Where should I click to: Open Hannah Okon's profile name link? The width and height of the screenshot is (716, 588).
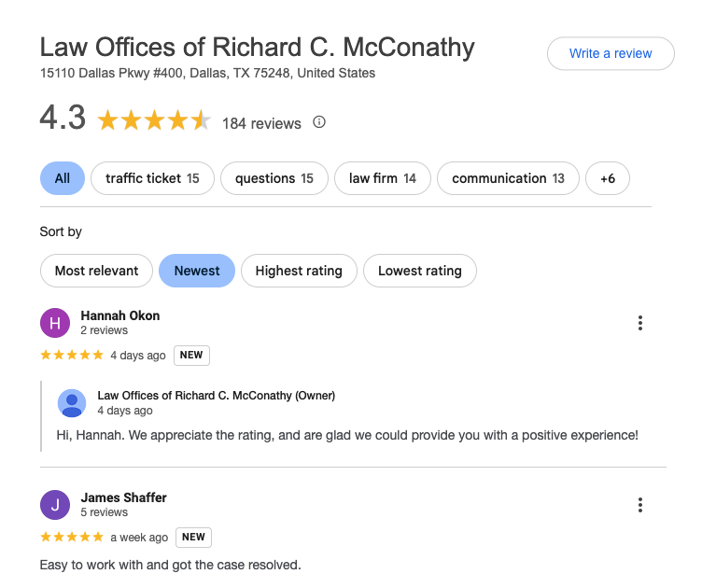[120, 315]
